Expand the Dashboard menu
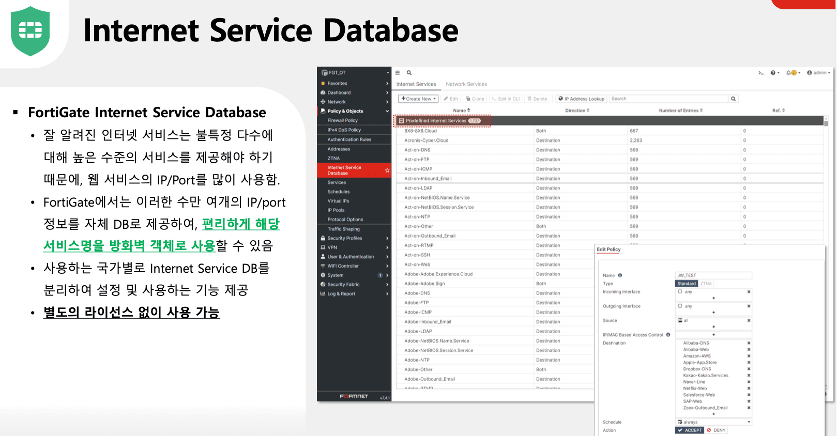This screenshot has width=837, height=436. click(x=387, y=92)
